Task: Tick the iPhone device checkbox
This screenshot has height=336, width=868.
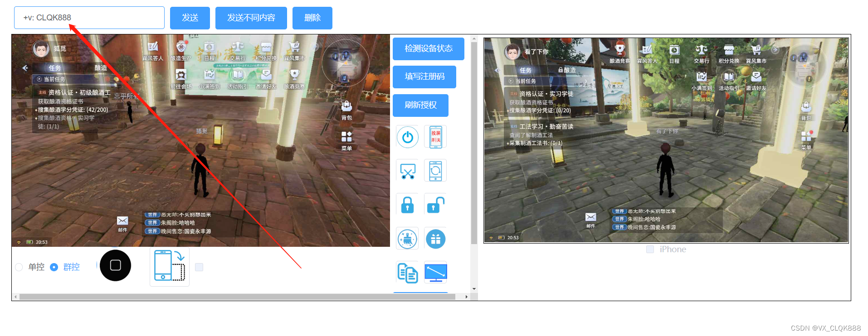Action: tap(650, 250)
